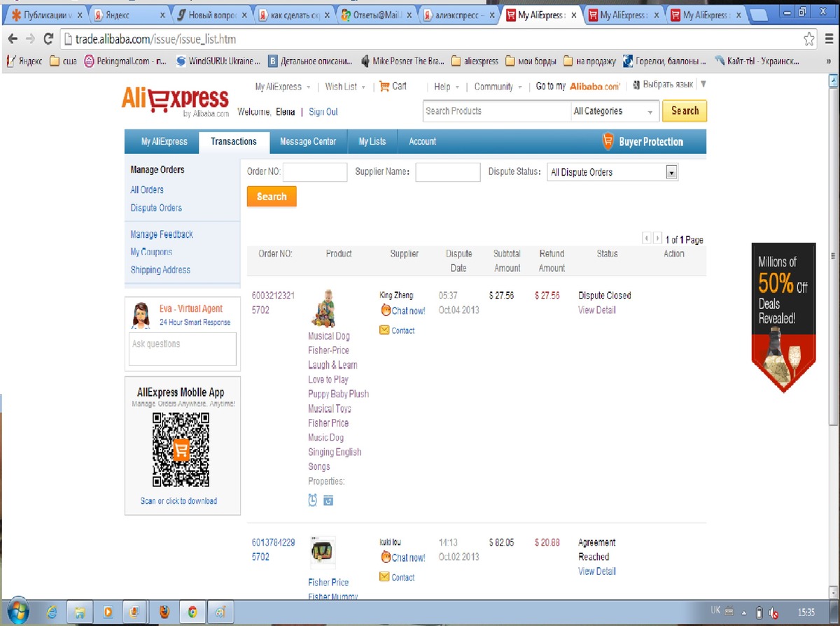Open Dispute Orders in the sidebar
The width and height of the screenshot is (840, 626).
click(x=156, y=208)
